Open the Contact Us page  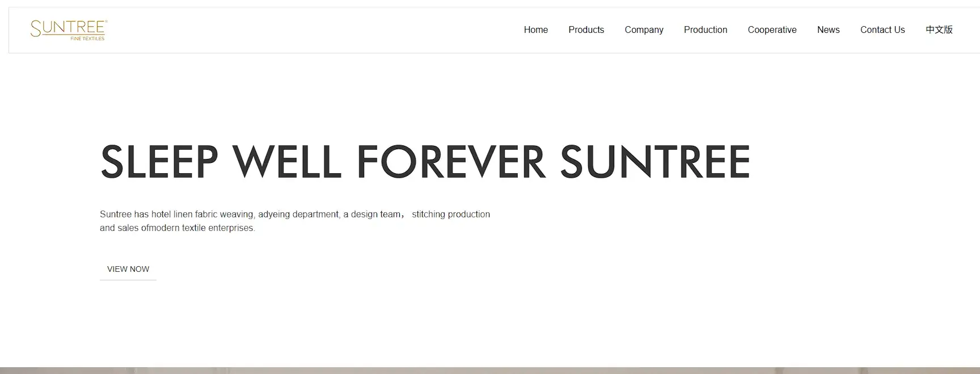pyautogui.click(x=882, y=30)
